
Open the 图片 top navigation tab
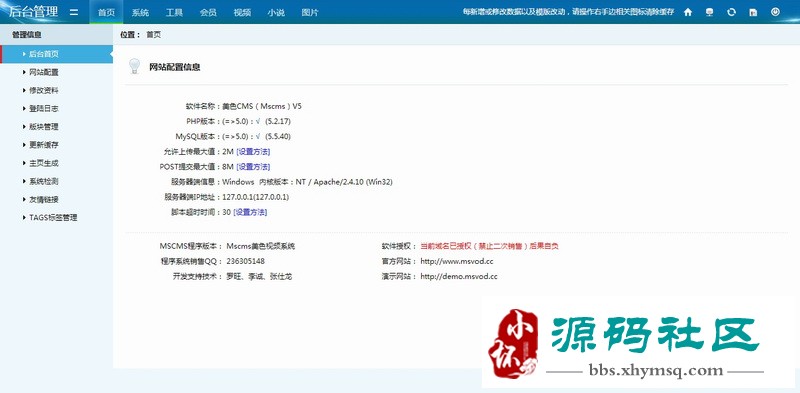(x=310, y=12)
